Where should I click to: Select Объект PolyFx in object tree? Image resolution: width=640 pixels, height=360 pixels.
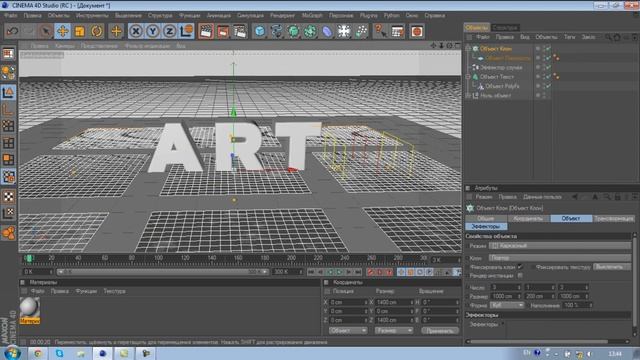click(502, 86)
